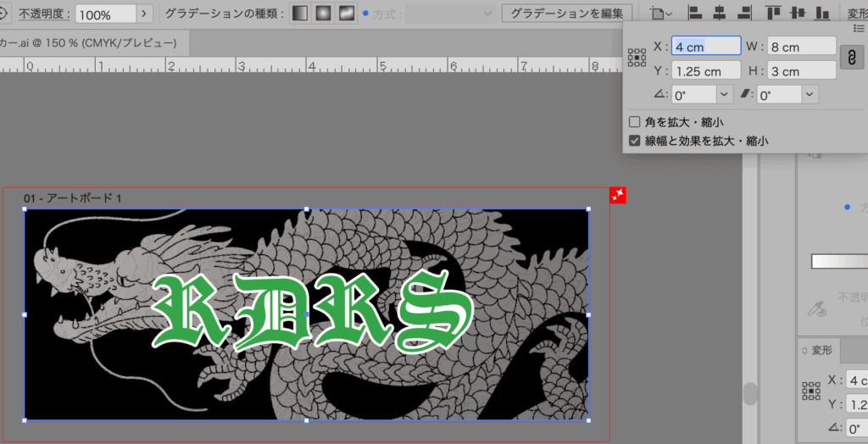Expand the opacity 100% arrow
The width and height of the screenshot is (868, 444).
pos(145,14)
